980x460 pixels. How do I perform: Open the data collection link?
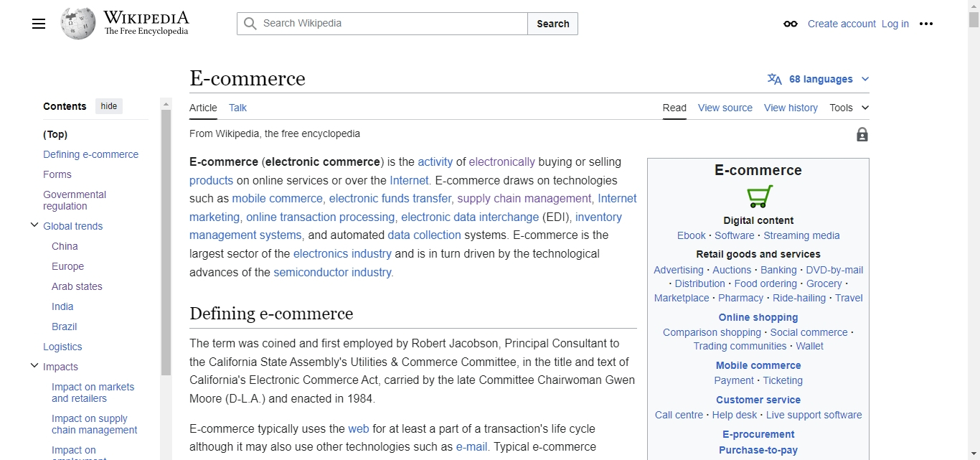point(424,235)
